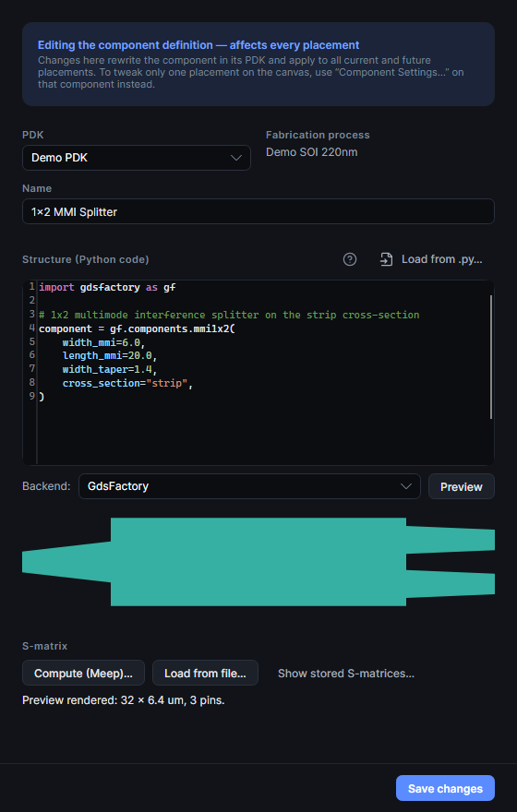Click the Load from .py file icon

(387, 259)
